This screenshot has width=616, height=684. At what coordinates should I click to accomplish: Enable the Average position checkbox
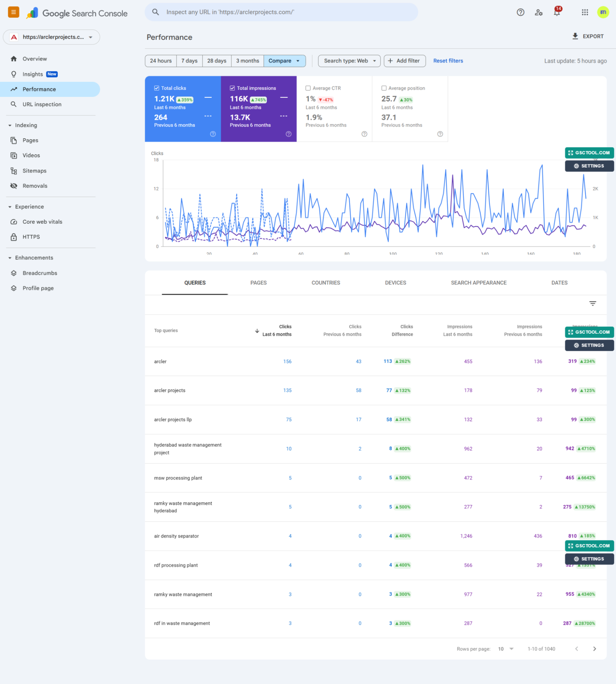[384, 88]
